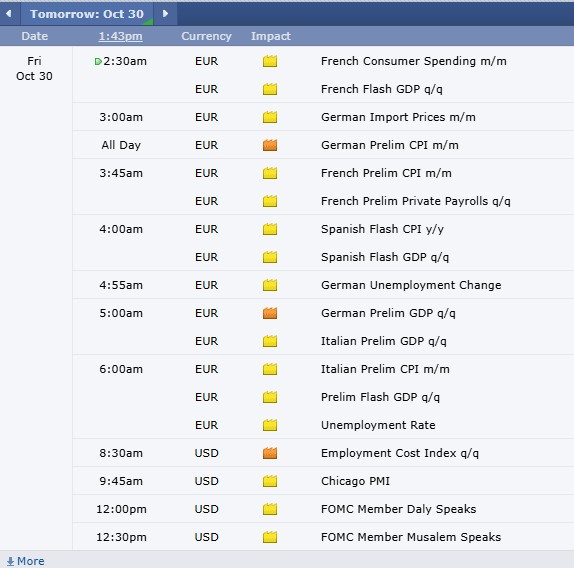Click the Impact column header
This screenshot has width=574, height=568.
[x=271, y=36]
